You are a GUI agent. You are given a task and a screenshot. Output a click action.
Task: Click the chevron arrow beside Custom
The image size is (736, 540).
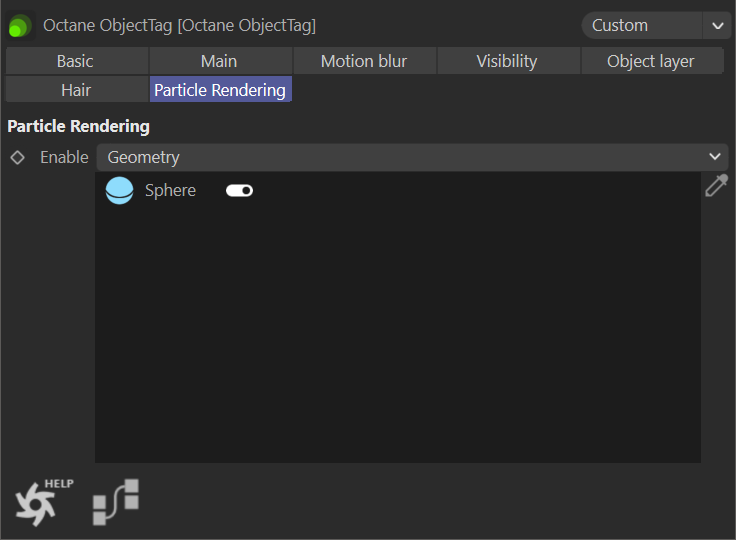(x=717, y=25)
